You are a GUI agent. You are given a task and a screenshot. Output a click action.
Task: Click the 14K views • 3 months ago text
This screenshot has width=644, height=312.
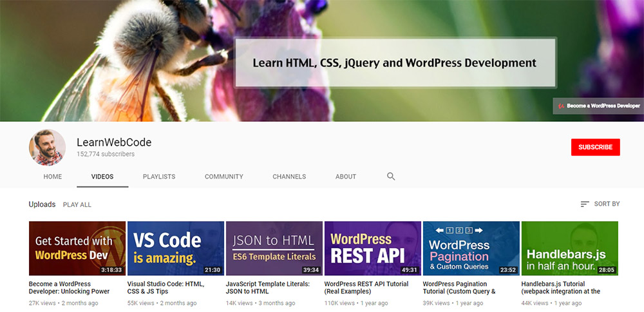[261, 303]
